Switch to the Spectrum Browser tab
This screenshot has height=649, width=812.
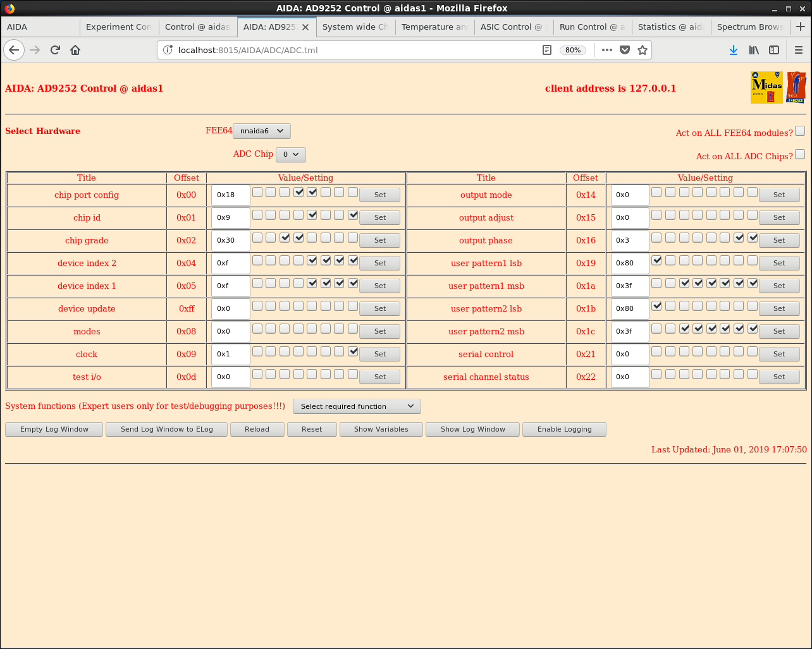749,27
